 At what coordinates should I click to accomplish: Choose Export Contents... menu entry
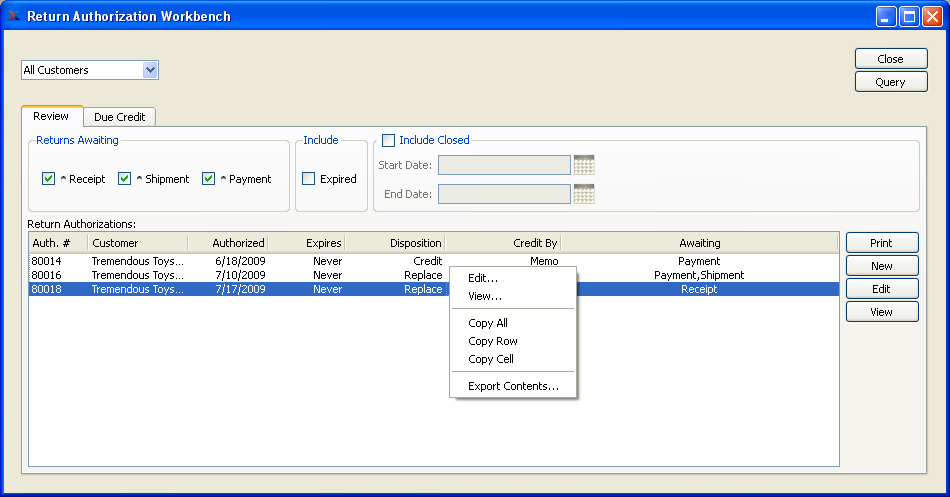[513, 386]
